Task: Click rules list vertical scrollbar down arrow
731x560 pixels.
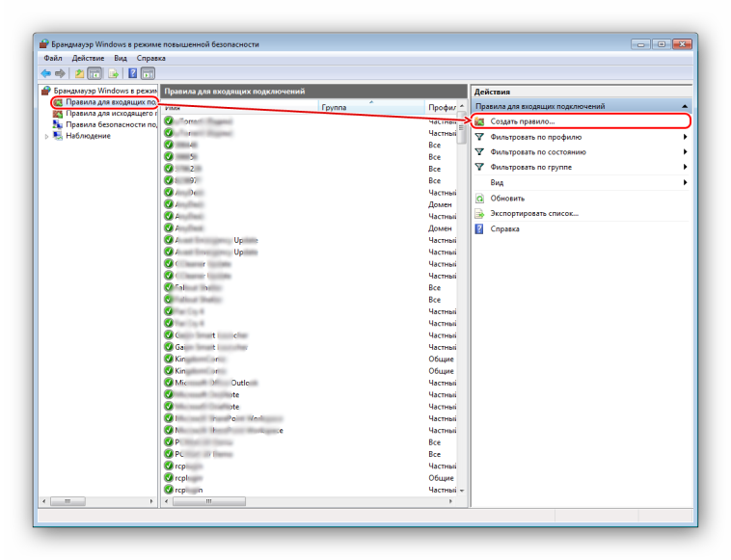Action: point(462,490)
